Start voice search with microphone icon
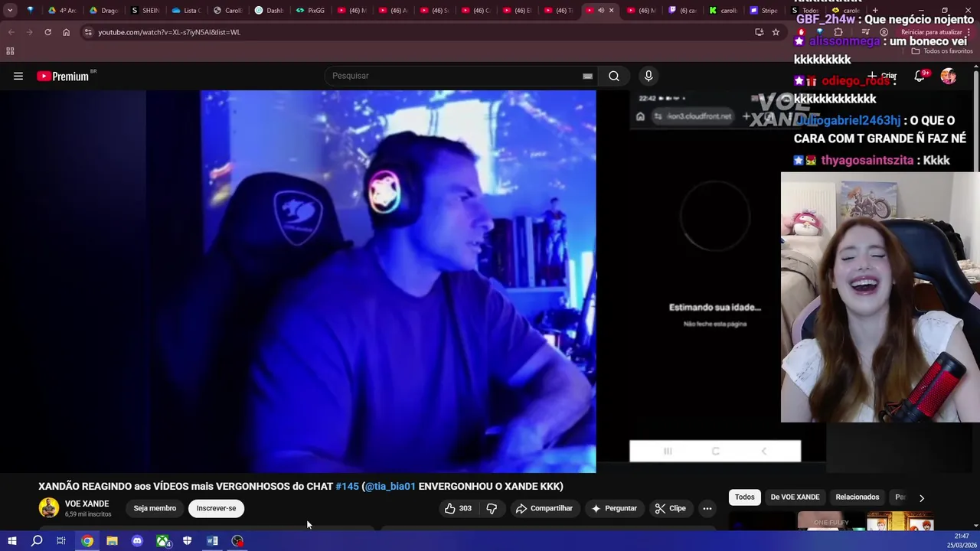Screen dimensions: 980x551 point(648,76)
